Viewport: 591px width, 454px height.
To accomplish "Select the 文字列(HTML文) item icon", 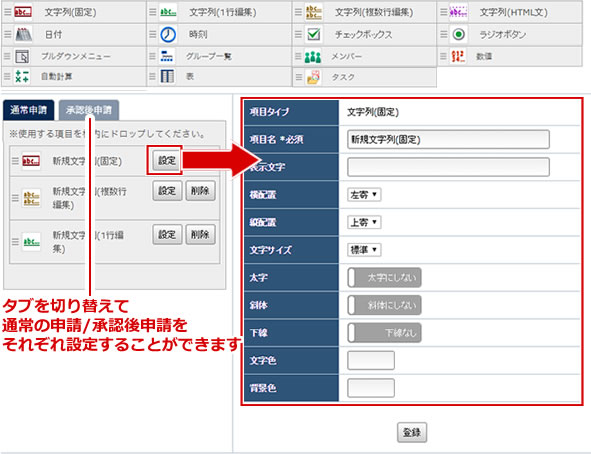I will (x=458, y=12).
